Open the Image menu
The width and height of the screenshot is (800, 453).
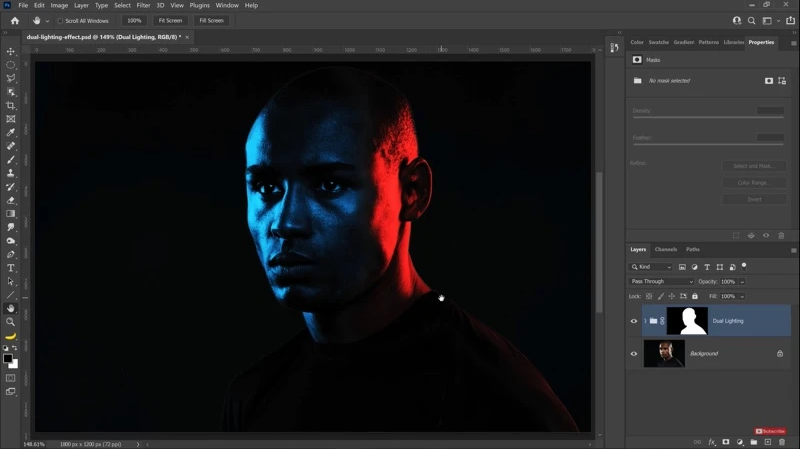[59, 5]
